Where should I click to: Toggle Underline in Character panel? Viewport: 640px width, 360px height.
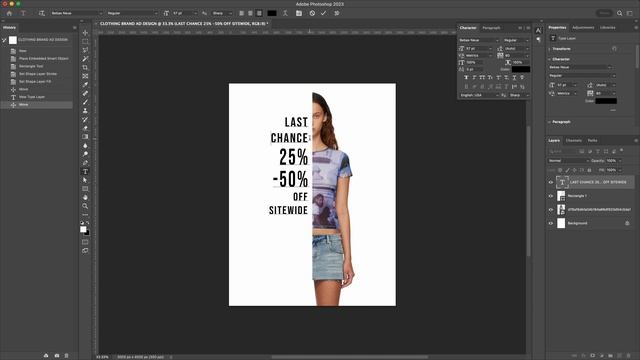pyautogui.click(x=514, y=77)
